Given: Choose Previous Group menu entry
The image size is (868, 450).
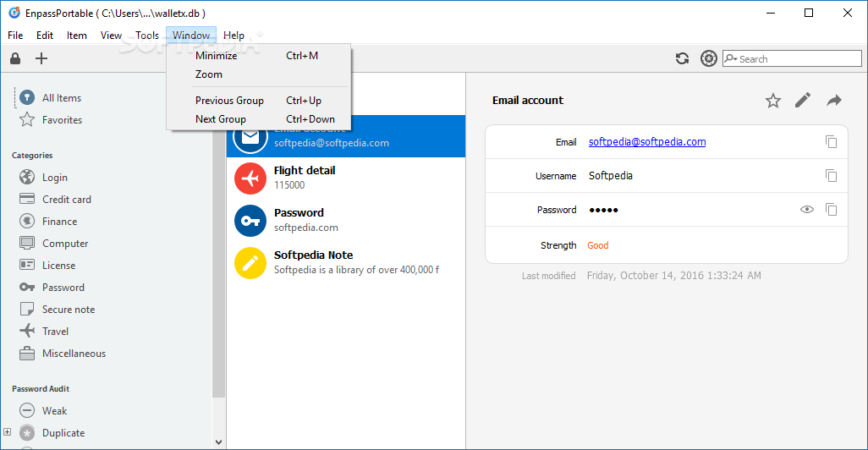Looking at the screenshot, I should [x=259, y=101].
